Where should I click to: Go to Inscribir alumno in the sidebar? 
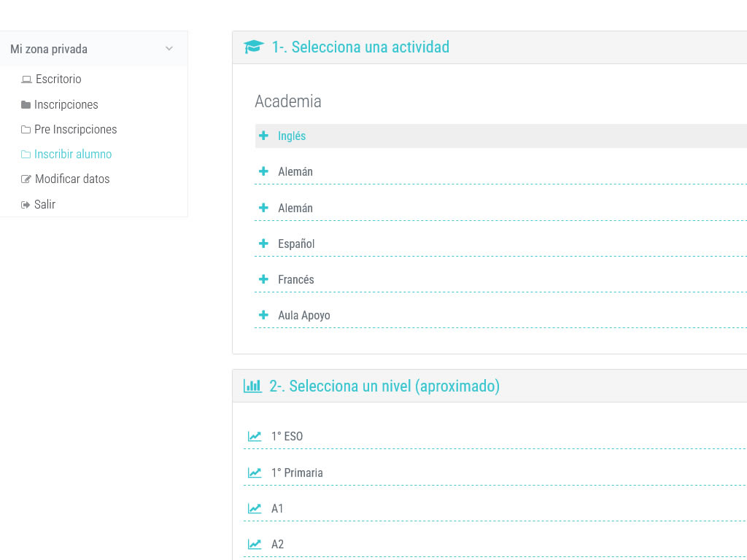pos(73,155)
